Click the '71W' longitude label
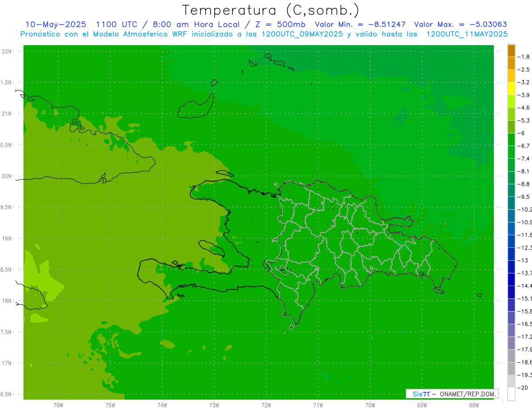The width and height of the screenshot is (532, 411). coord(318,405)
